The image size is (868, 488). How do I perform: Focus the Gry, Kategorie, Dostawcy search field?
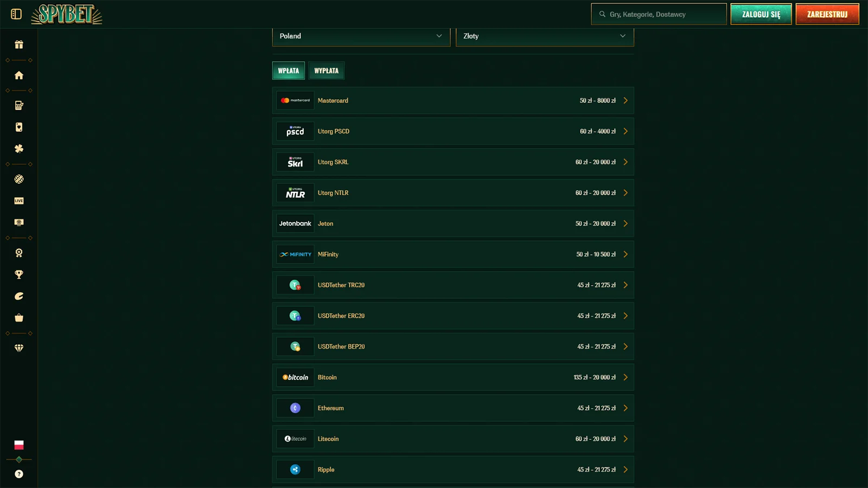tap(659, 14)
